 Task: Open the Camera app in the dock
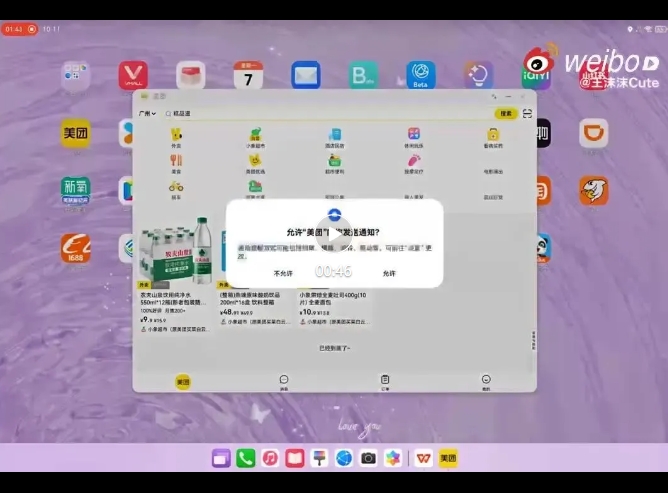tap(368, 458)
